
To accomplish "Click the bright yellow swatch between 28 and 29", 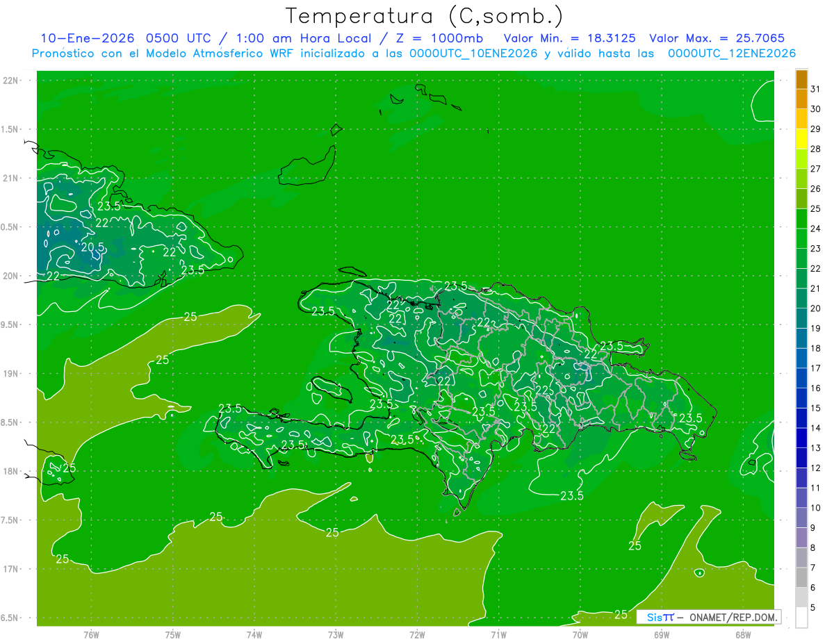I will tap(801, 139).
